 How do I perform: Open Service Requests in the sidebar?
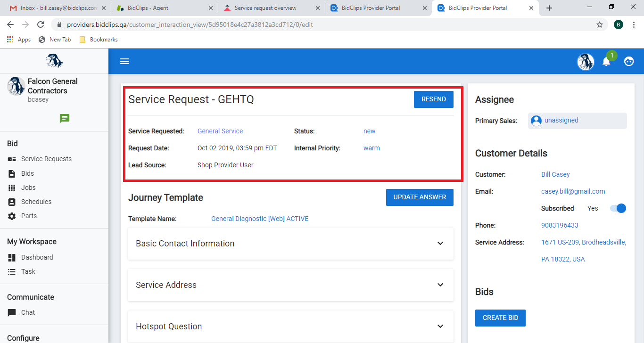point(46,159)
